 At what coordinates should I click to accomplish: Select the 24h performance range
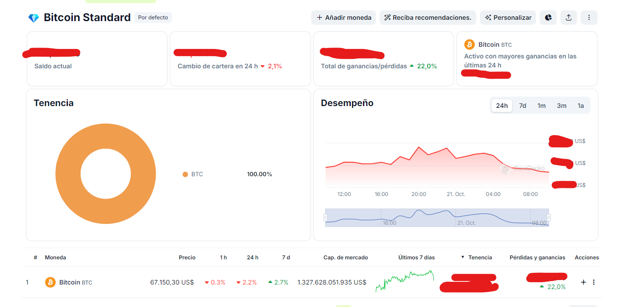(x=502, y=106)
